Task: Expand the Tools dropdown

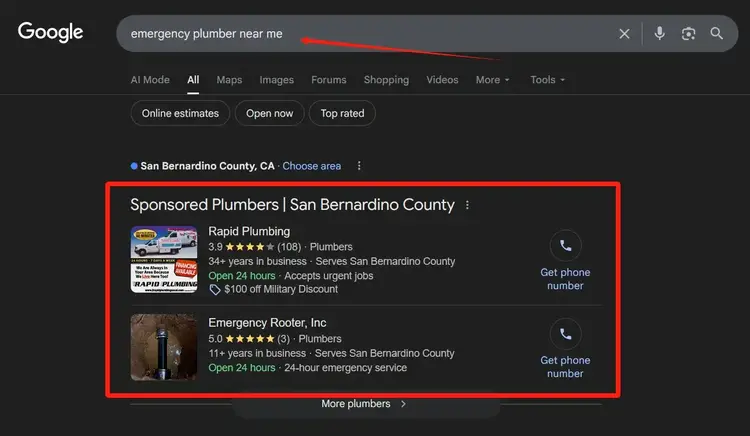Action: click(x=548, y=80)
